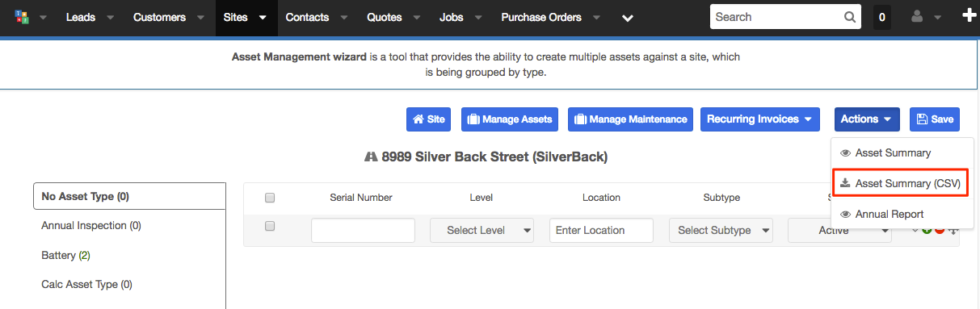Open the Active status dropdown
Image resolution: width=980 pixels, height=309 pixels.
839,230
